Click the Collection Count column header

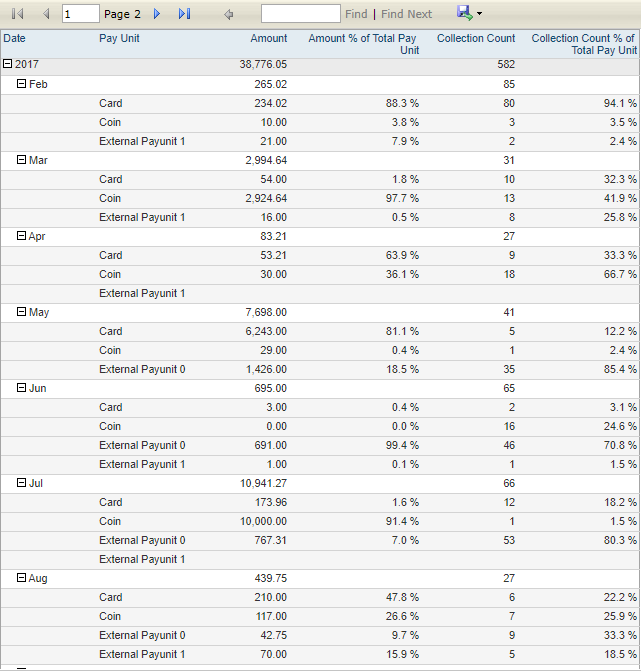(x=476, y=38)
